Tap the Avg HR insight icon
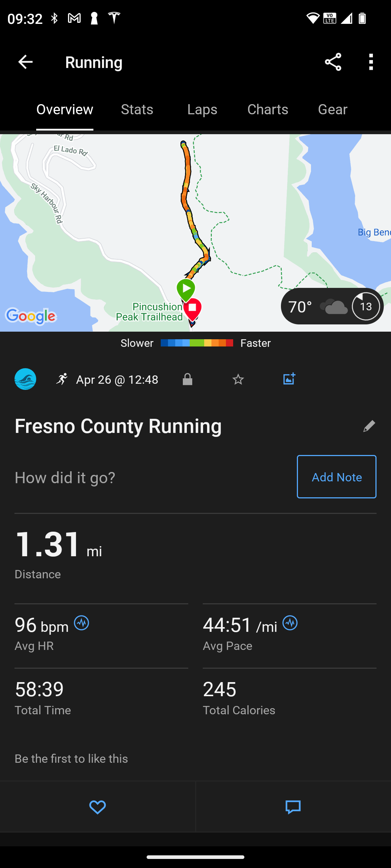 click(x=81, y=623)
